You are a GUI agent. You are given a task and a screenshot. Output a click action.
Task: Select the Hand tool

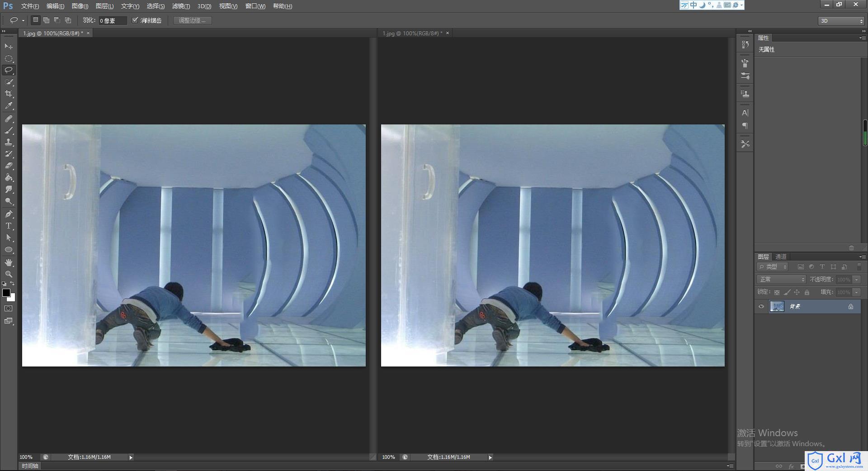pos(9,262)
